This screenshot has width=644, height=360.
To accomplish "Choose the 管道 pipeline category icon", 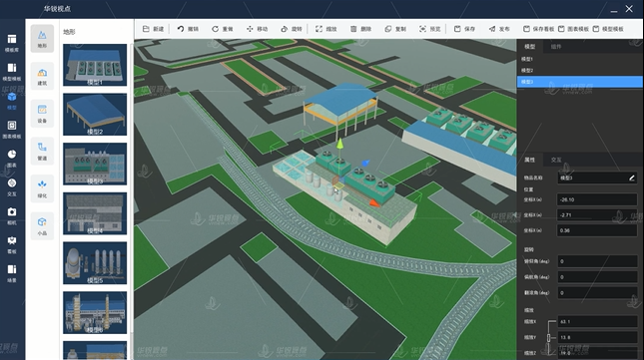I will pyautogui.click(x=42, y=152).
